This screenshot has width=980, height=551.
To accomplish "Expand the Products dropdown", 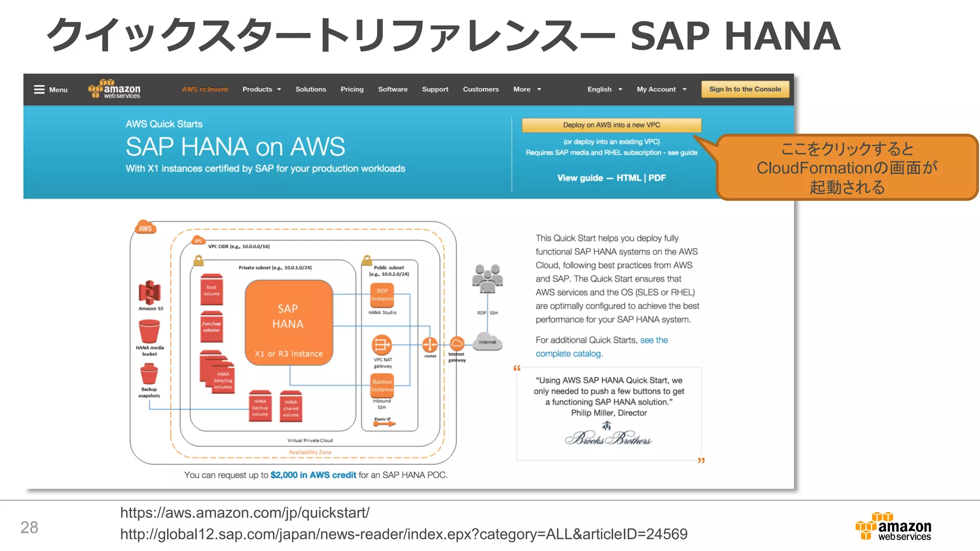I will click(262, 89).
